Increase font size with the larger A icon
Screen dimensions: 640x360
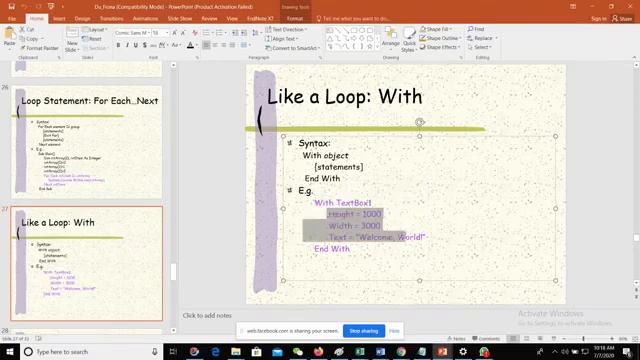(175, 33)
